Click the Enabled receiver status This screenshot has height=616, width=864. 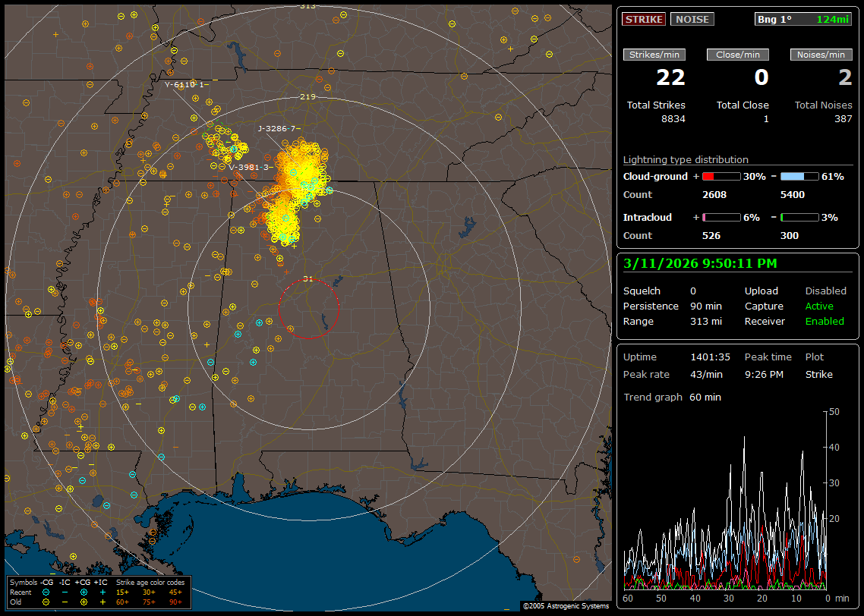point(825,322)
